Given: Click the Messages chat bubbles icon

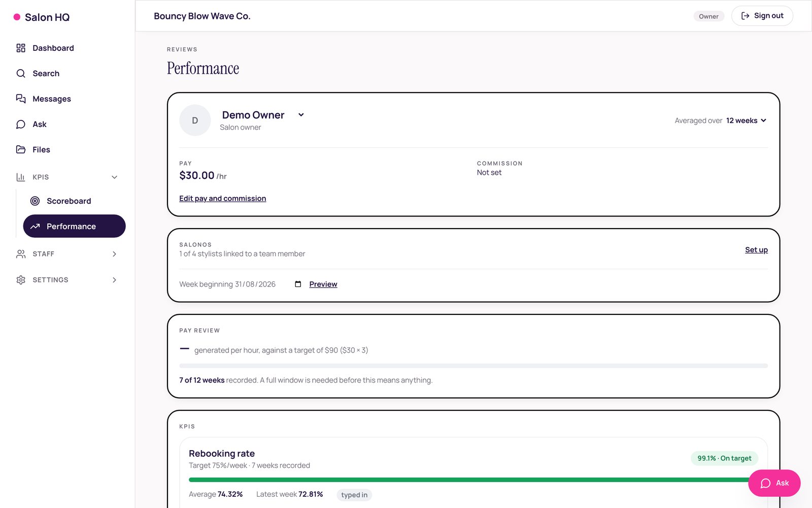Looking at the screenshot, I should 21,99.
